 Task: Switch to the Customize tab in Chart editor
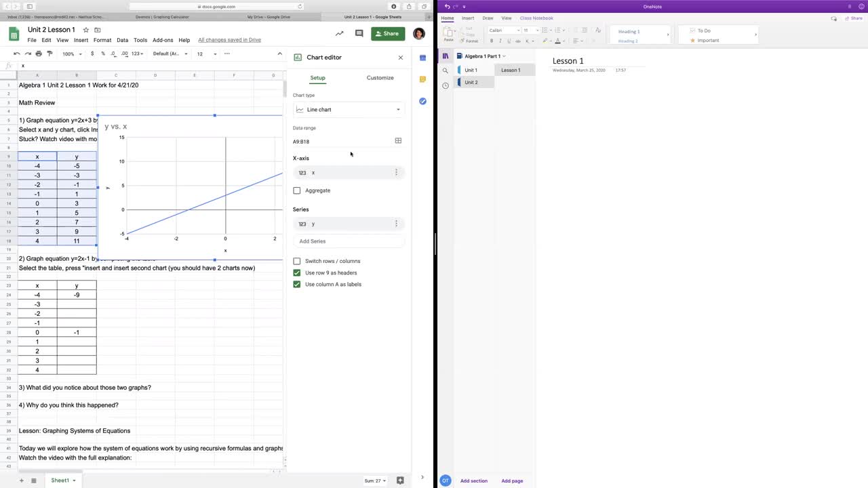380,78
